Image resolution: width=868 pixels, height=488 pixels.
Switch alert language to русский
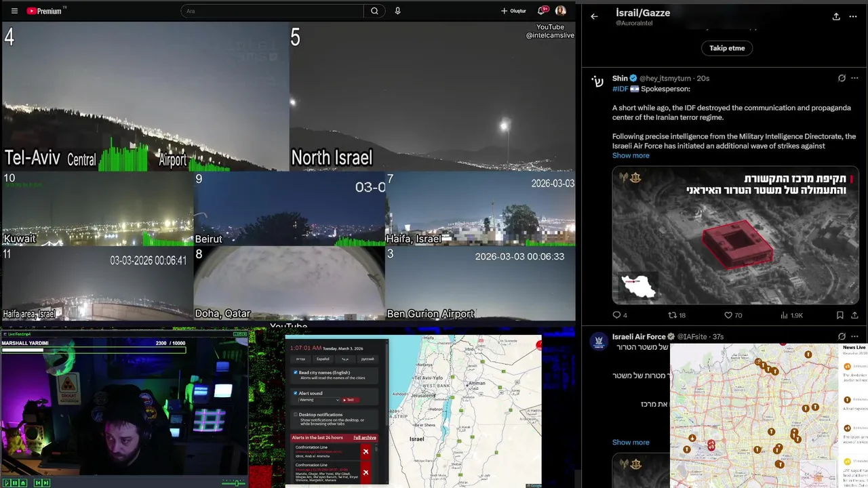pos(368,359)
